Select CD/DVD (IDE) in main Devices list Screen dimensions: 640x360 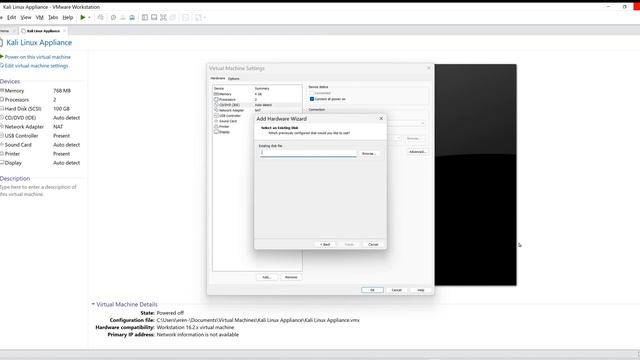(x=41, y=118)
